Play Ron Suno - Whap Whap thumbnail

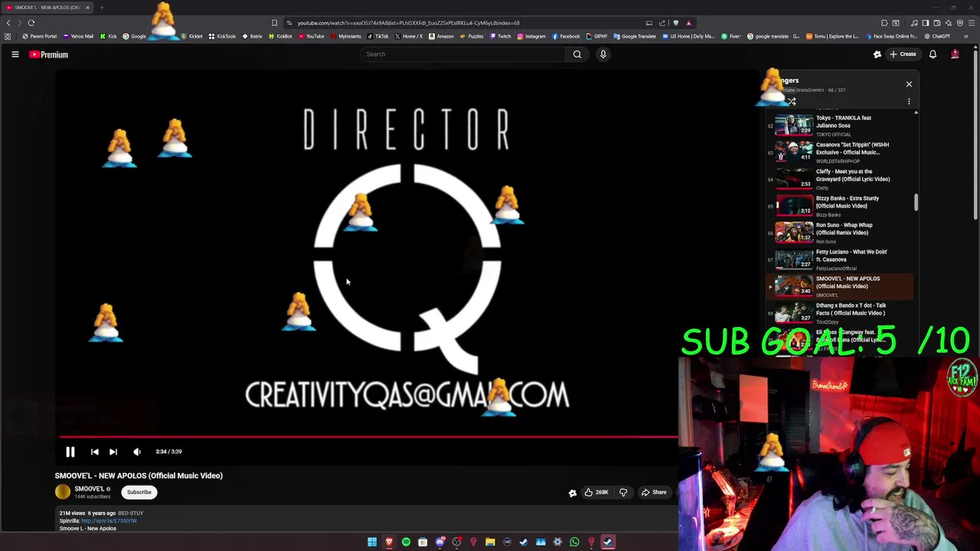point(794,232)
